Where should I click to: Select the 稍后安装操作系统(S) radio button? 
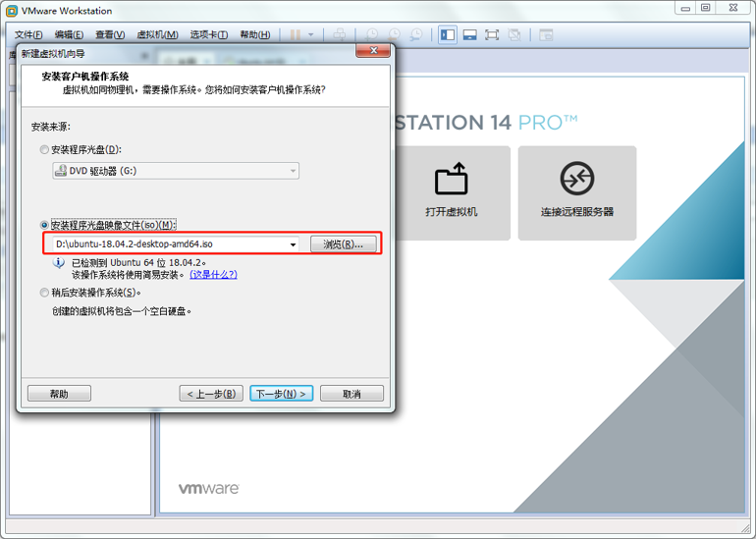pyautogui.click(x=44, y=293)
